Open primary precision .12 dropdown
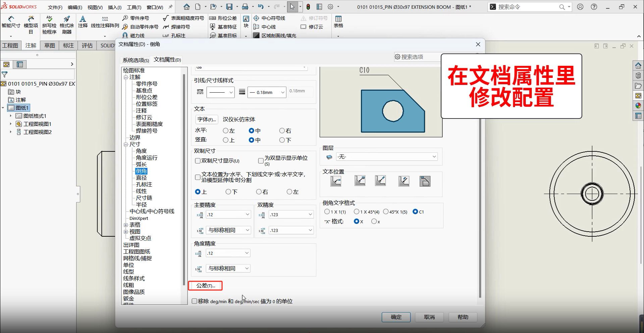This screenshot has height=333, width=644. click(x=228, y=215)
